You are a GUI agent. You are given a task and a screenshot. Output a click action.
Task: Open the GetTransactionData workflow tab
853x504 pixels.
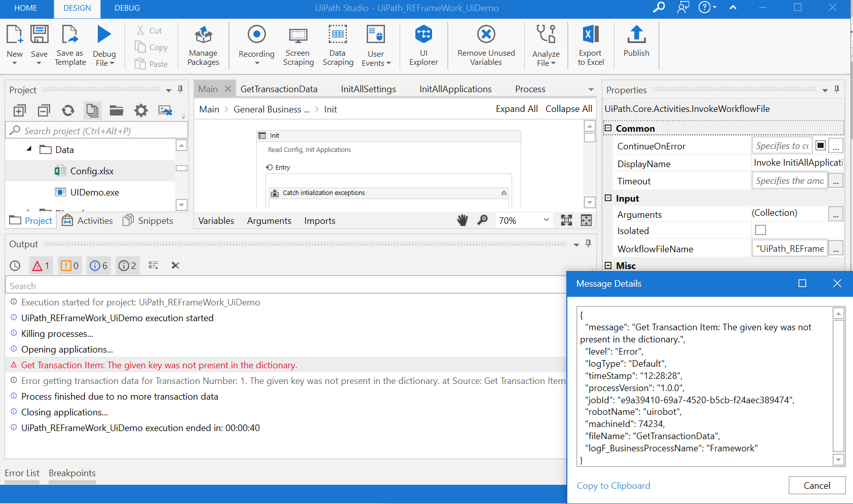click(x=279, y=89)
